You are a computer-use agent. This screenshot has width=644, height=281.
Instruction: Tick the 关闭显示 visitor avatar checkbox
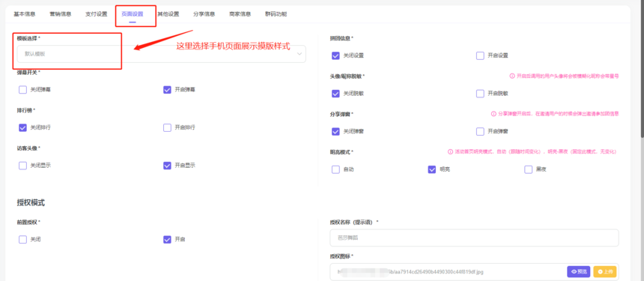pyautogui.click(x=22, y=165)
